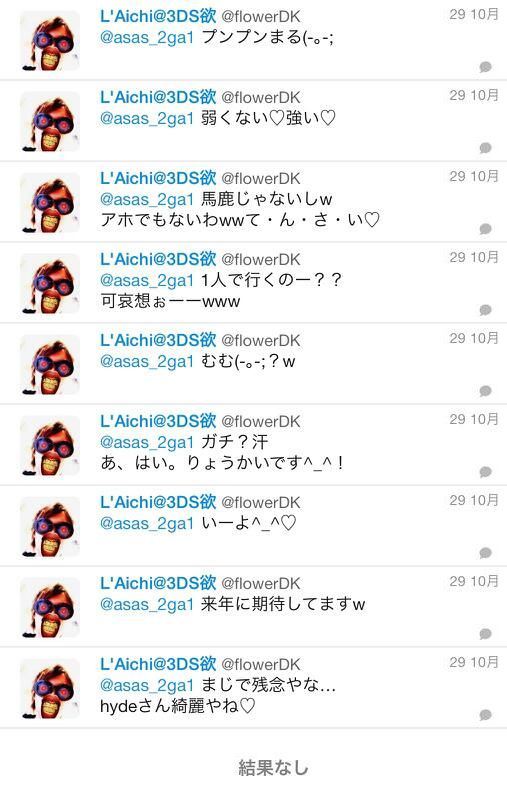
Task: Select the tweet text ガチ？汗 あ、はい
Action: point(222,453)
